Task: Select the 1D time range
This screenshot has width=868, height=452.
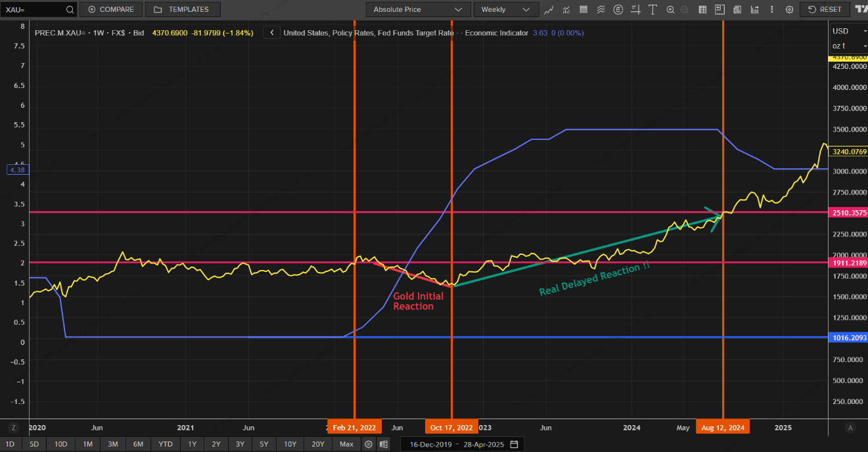Action: [x=10, y=444]
